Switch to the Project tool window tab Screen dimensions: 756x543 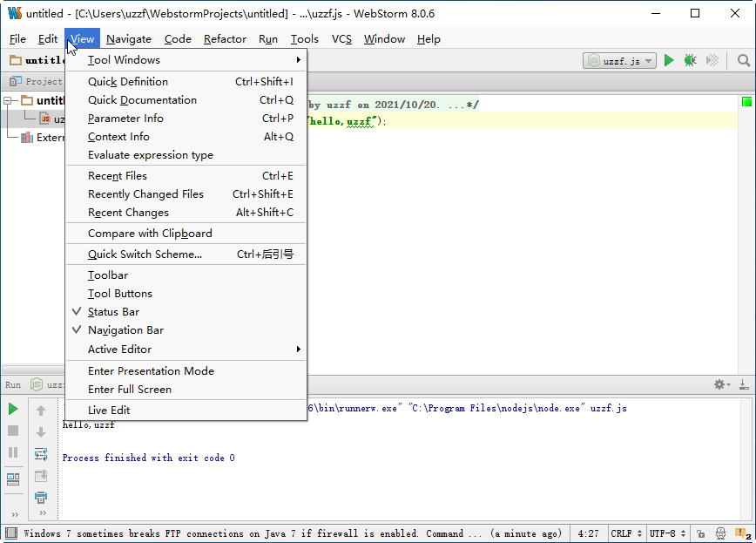[x=36, y=81]
